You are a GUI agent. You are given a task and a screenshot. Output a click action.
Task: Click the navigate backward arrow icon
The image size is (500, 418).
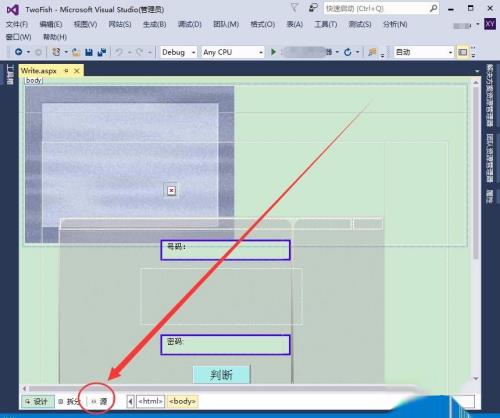[x=19, y=52]
